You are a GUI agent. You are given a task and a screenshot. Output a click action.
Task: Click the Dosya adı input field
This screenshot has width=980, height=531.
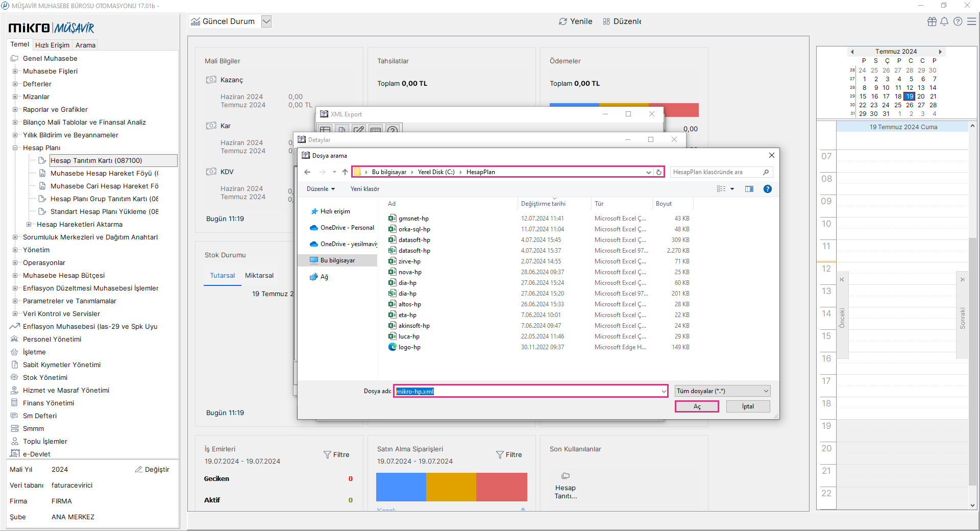(530, 391)
